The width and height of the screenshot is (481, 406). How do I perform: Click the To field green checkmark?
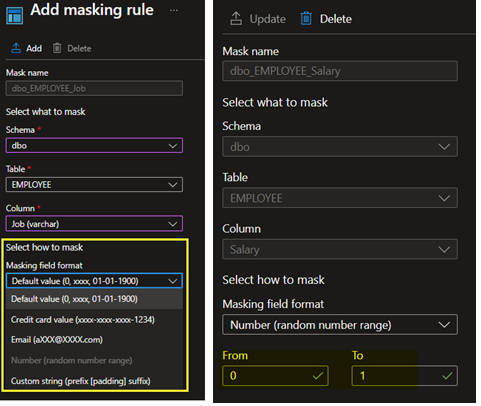pyautogui.click(x=447, y=376)
